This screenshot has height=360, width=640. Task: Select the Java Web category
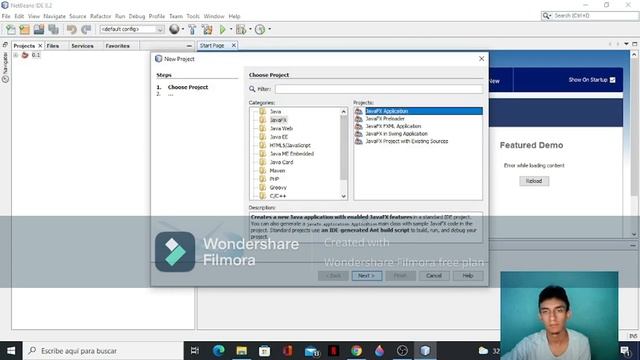pos(281,128)
